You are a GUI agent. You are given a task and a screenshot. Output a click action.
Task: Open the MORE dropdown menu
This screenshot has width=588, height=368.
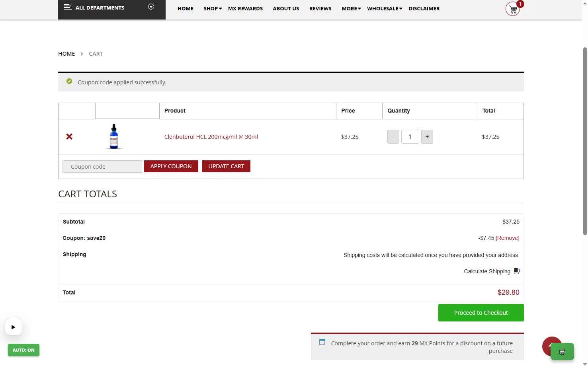coord(351,8)
